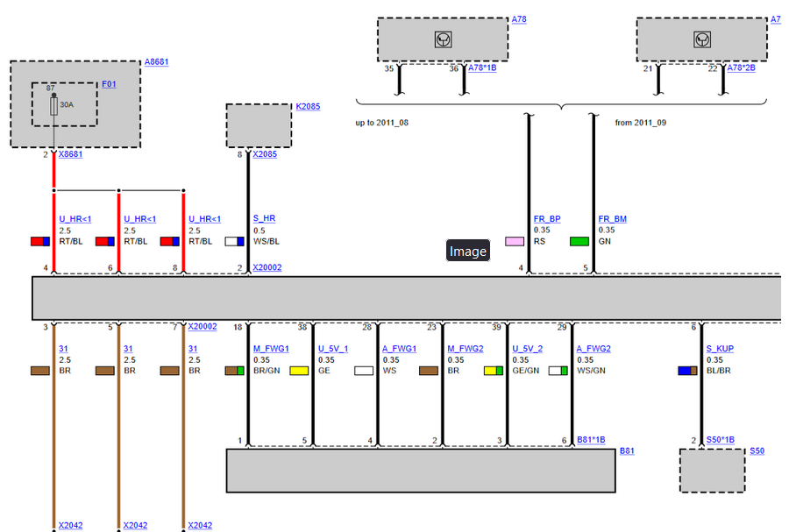Open the FR_BP signal link
This screenshot has width=789, height=532.
(547, 219)
